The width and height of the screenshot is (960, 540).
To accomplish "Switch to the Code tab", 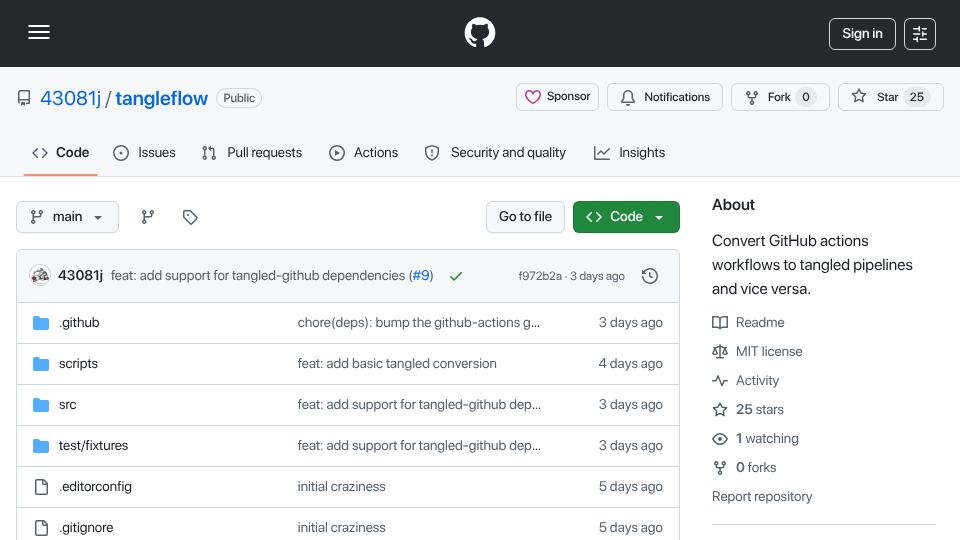I will [x=61, y=152].
